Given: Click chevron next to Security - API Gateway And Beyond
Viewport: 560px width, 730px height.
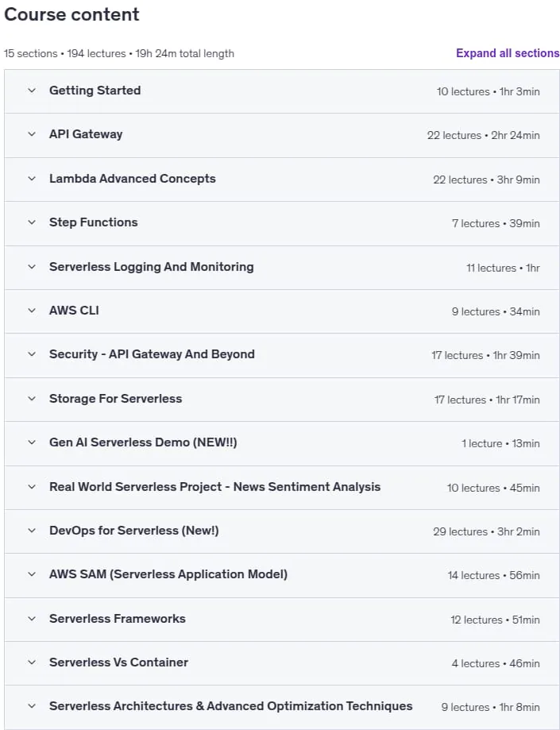Looking at the screenshot, I should tap(32, 353).
